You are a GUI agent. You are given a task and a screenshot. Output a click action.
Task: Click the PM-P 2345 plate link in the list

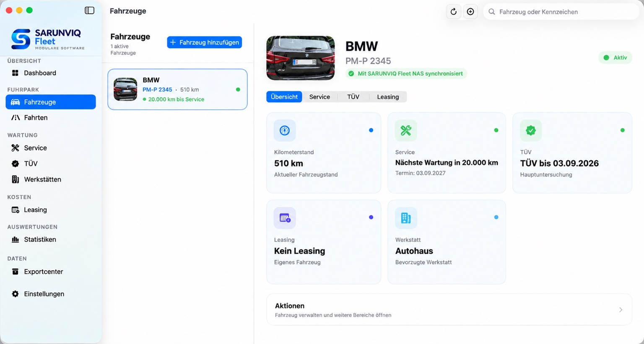pyautogui.click(x=157, y=90)
